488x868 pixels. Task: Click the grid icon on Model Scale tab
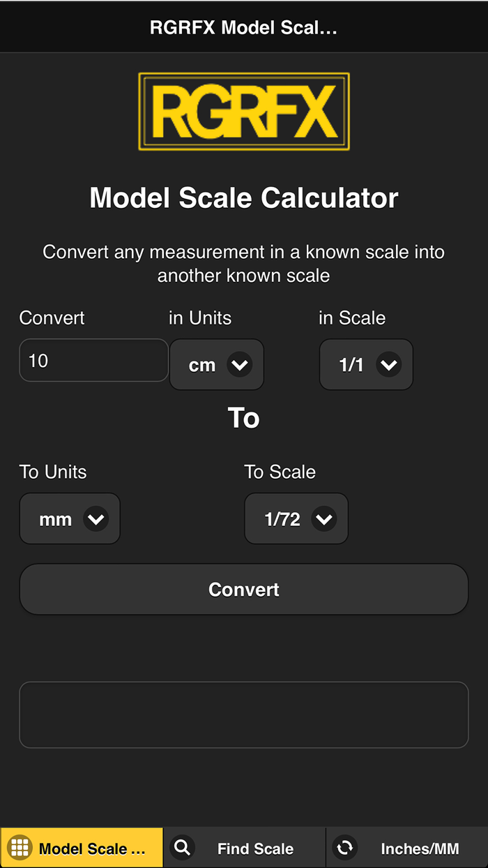point(20,847)
